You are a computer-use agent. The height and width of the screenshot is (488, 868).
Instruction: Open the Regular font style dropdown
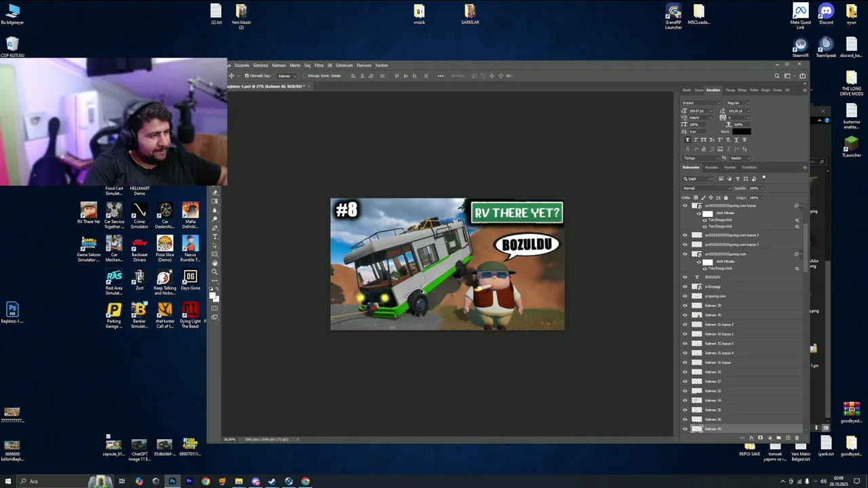(738, 103)
